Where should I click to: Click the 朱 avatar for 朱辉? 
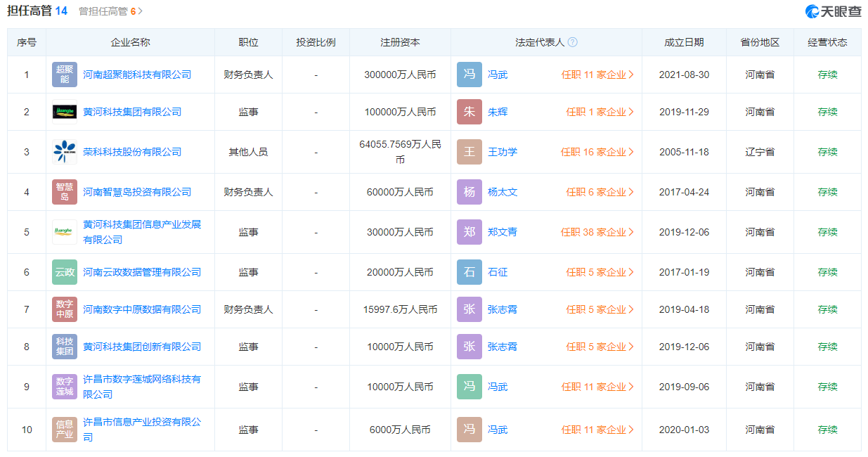469,112
